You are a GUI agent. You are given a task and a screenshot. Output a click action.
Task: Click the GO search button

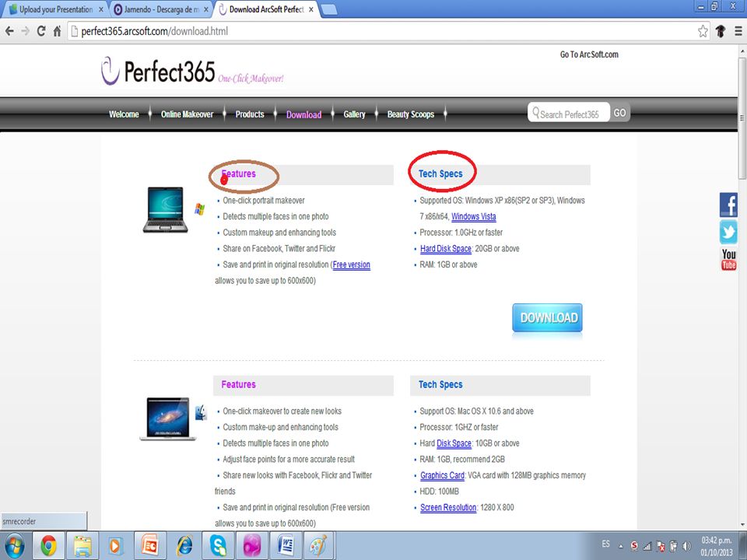coord(620,113)
